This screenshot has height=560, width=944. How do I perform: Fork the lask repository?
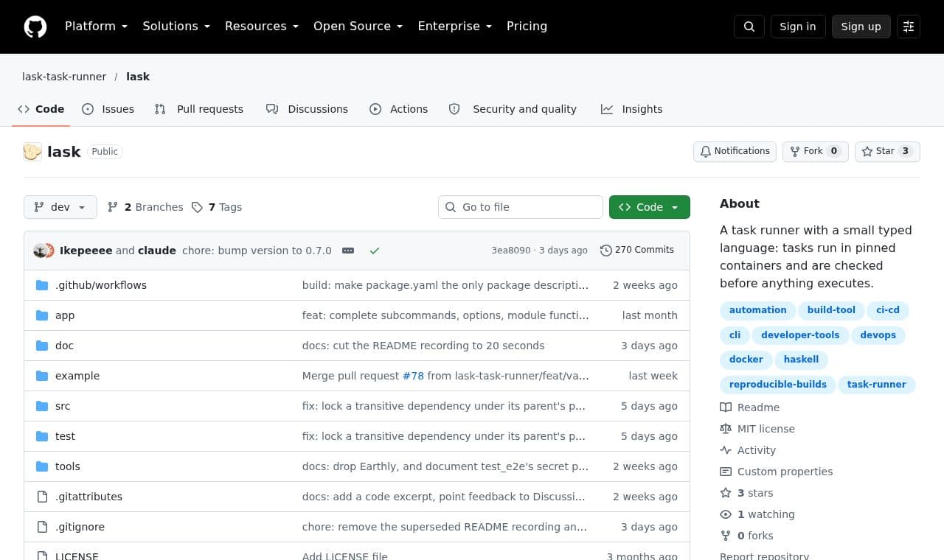pyautogui.click(x=816, y=151)
